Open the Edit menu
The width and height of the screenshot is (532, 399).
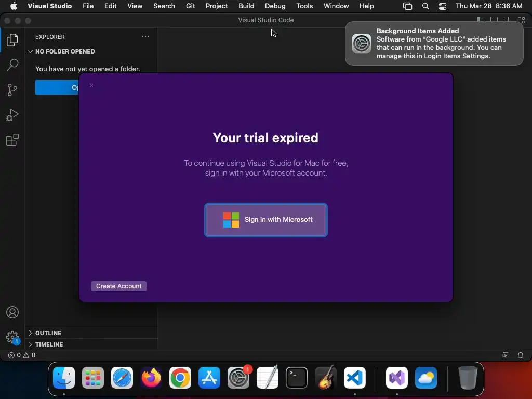[111, 6]
